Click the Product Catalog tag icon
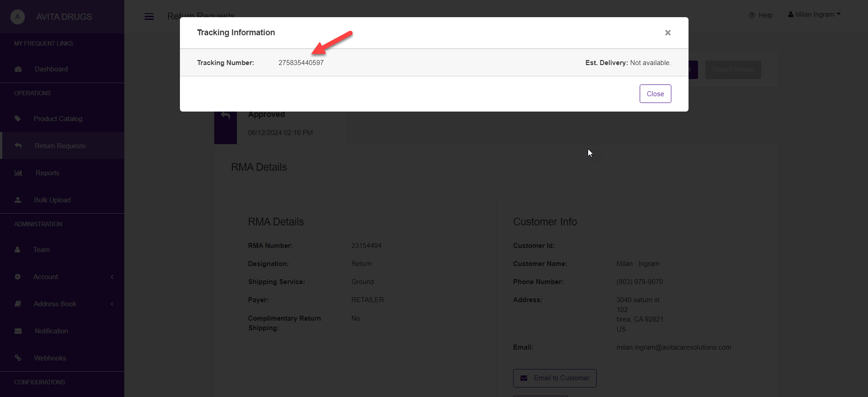The height and width of the screenshot is (397, 868). point(18,119)
